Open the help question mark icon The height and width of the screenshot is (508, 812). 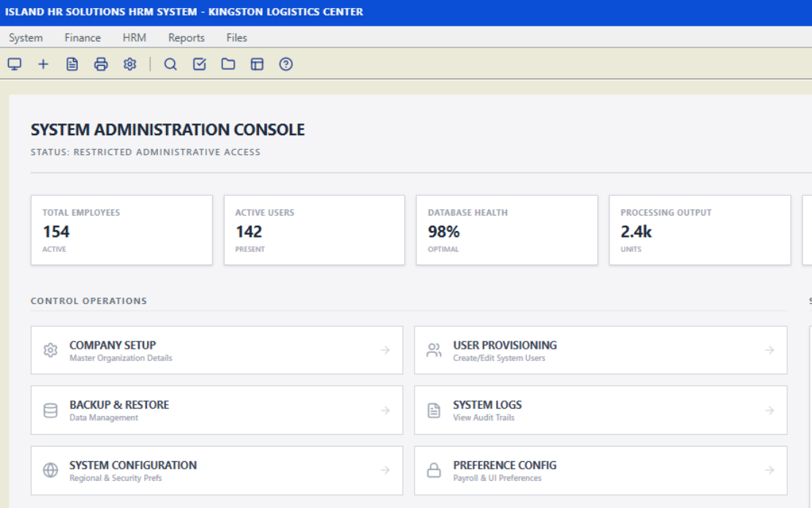pos(286,64)
